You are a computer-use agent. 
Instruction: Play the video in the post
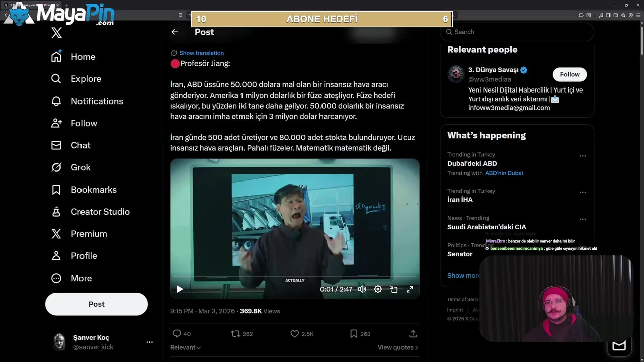pyautogui.click(x=180, y=289)
